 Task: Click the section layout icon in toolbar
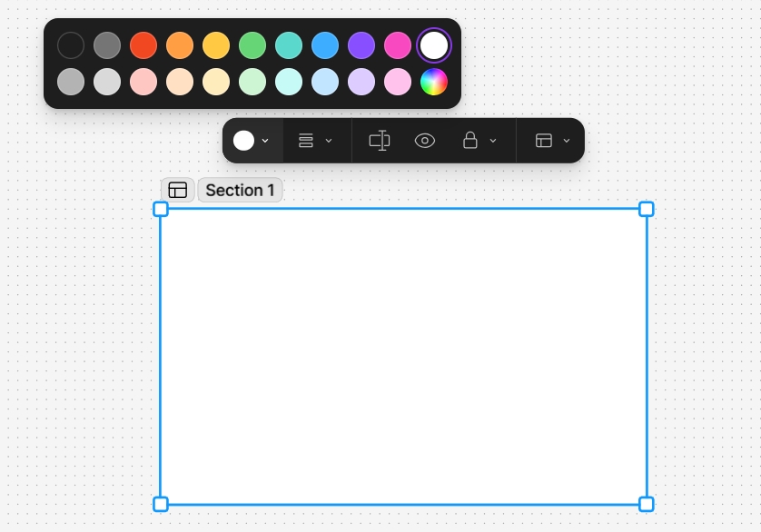[x=544, y=141]
